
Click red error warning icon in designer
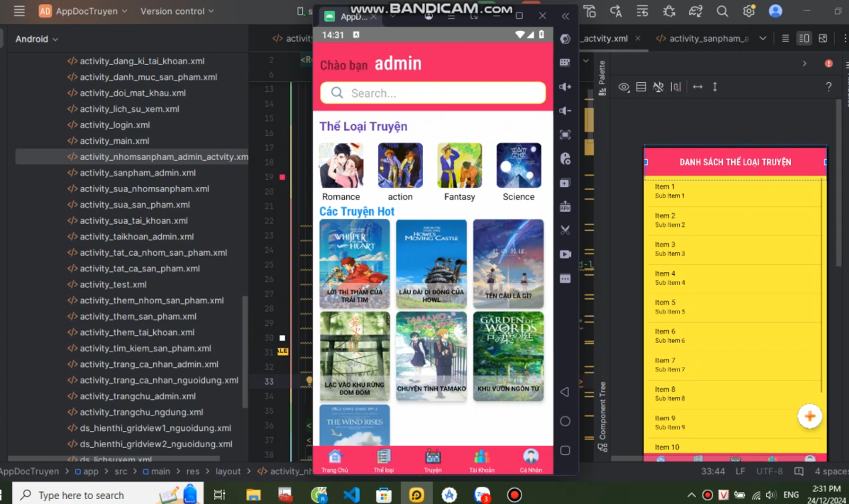(x=829, y=63)
